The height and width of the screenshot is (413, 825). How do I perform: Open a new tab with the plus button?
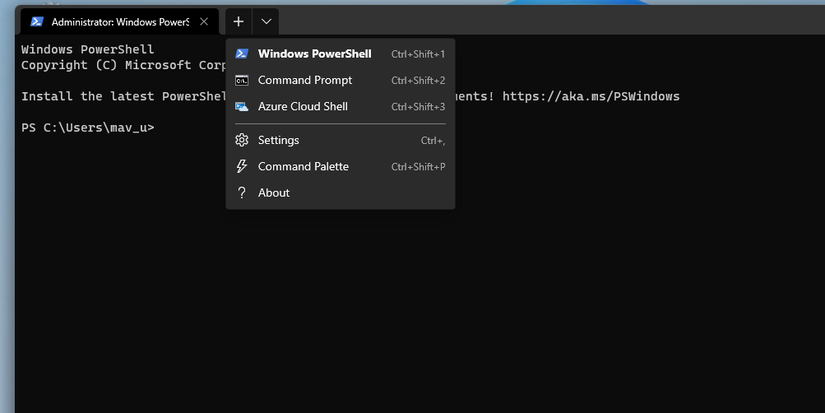pos(238,21)
